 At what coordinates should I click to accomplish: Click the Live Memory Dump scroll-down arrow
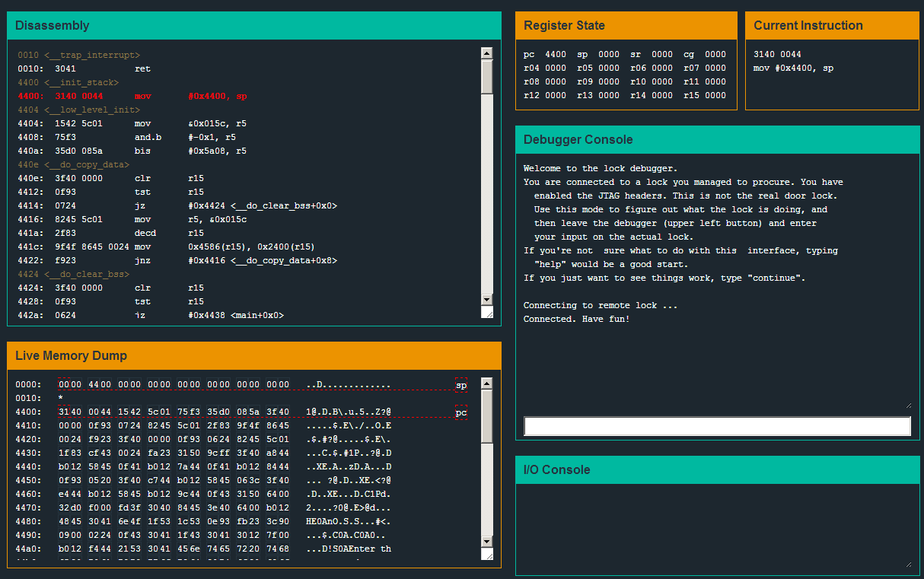(x=487, y=541)
